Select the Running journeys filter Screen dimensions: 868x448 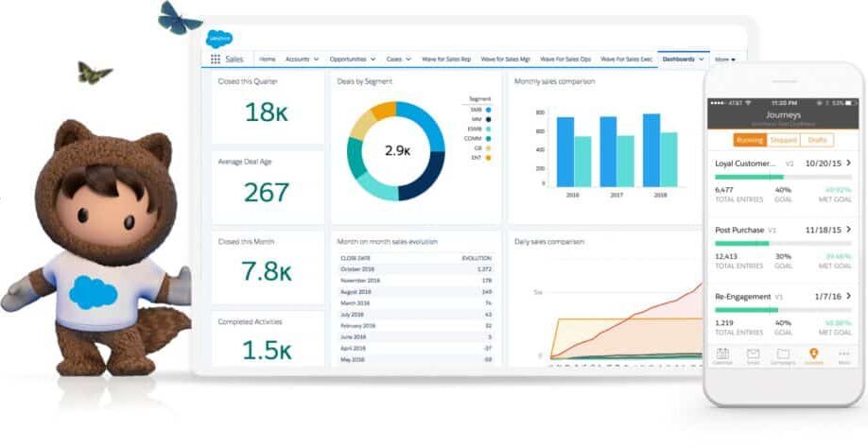[750, 140]
